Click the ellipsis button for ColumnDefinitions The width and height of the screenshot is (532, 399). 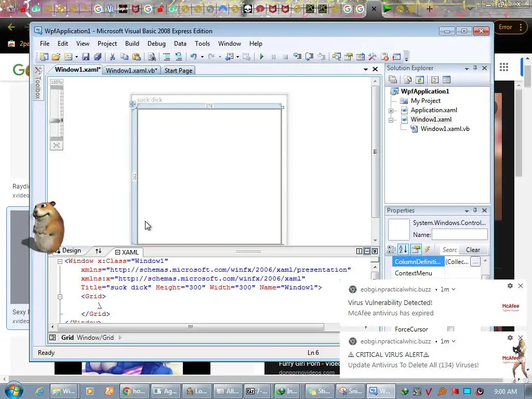pos(475,262)
